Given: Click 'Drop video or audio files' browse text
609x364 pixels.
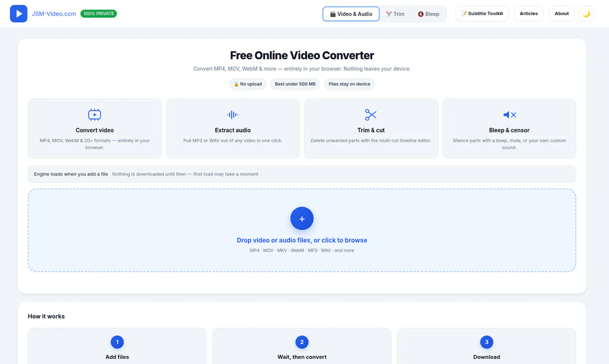Looking at the screenshot, I should coord(302,240).
